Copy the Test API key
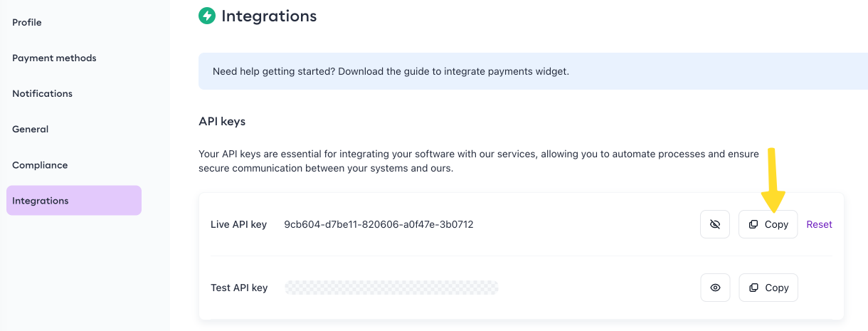Image resolution: width=868 pixels, height=331 pixels. click(768, 288)
